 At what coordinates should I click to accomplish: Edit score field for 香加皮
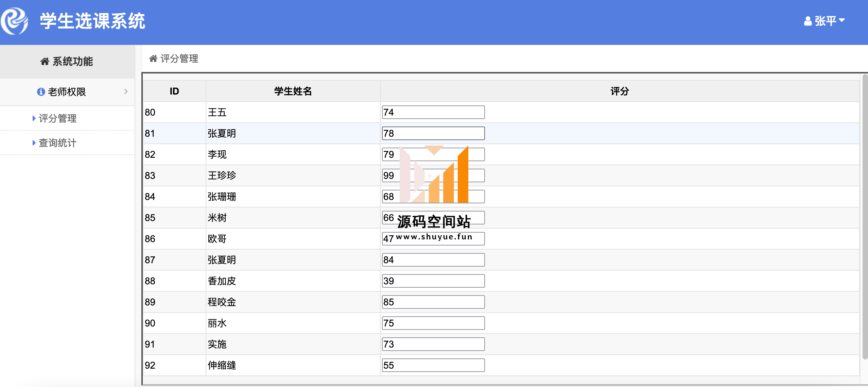point(433,281)
